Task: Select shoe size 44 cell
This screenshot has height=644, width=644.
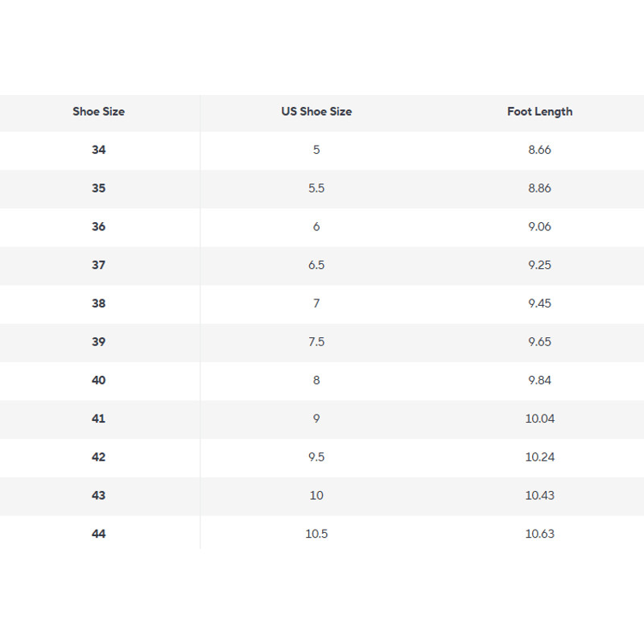Action: 98,534
